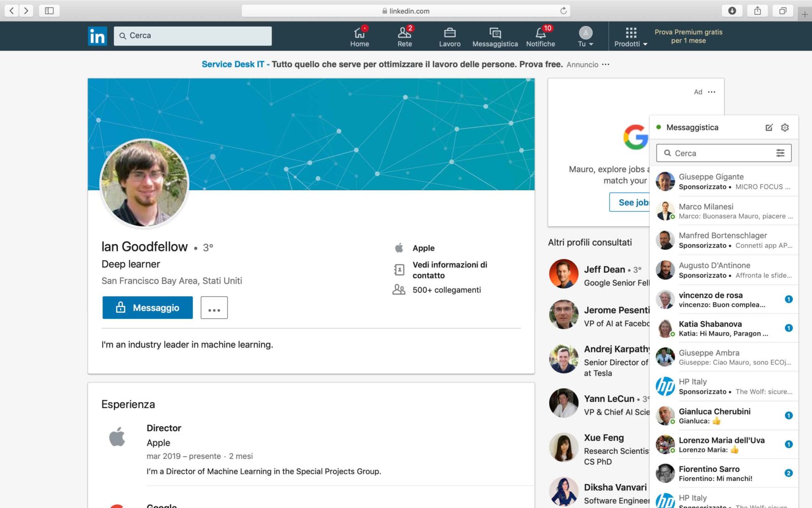812x508 pixels.
Task: Open the Notifiche bell icon
Action: 540,36
